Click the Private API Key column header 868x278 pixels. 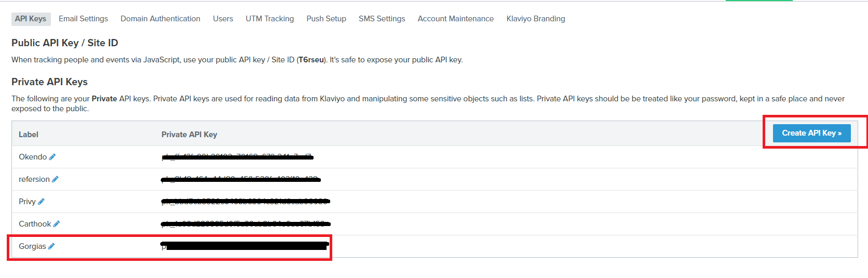coord(189,135)
